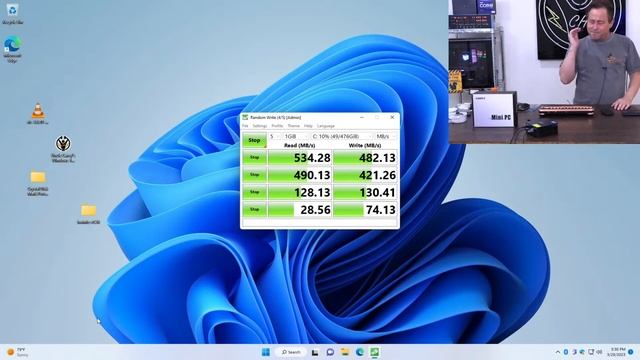Launch Microsoft Edge from the taskbar
Image resolution: width=640 pixels, height=360 pixels.
pos(360,352)
